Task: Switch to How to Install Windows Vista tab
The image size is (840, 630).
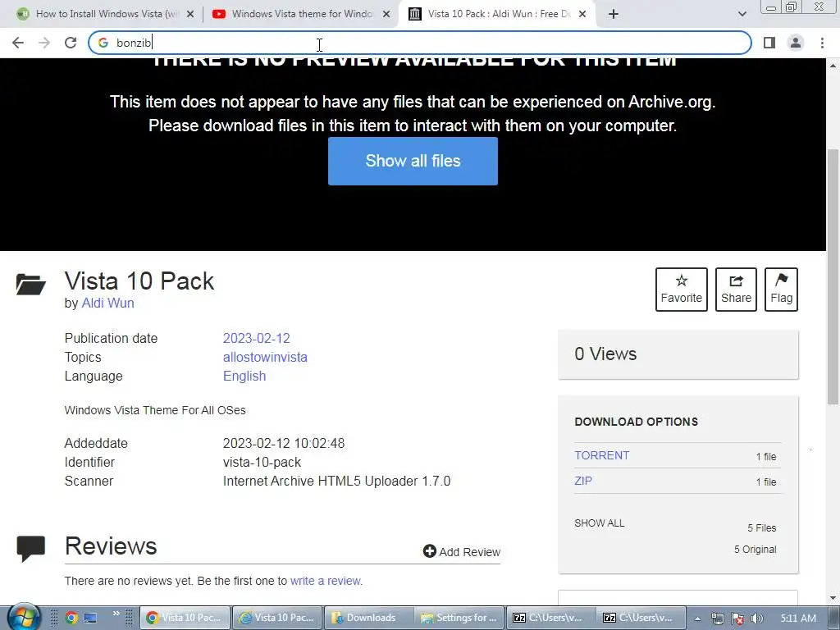Action: click(x=106, y=14)
